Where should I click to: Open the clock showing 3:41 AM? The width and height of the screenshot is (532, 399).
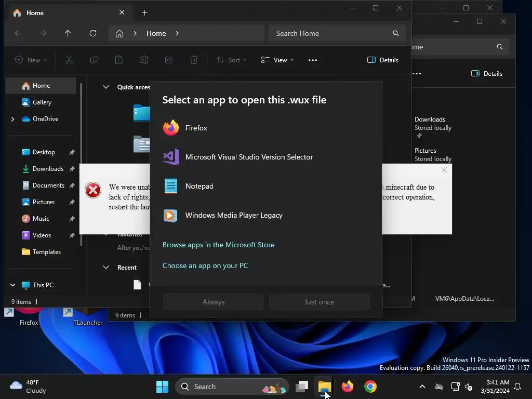[495, 387]
